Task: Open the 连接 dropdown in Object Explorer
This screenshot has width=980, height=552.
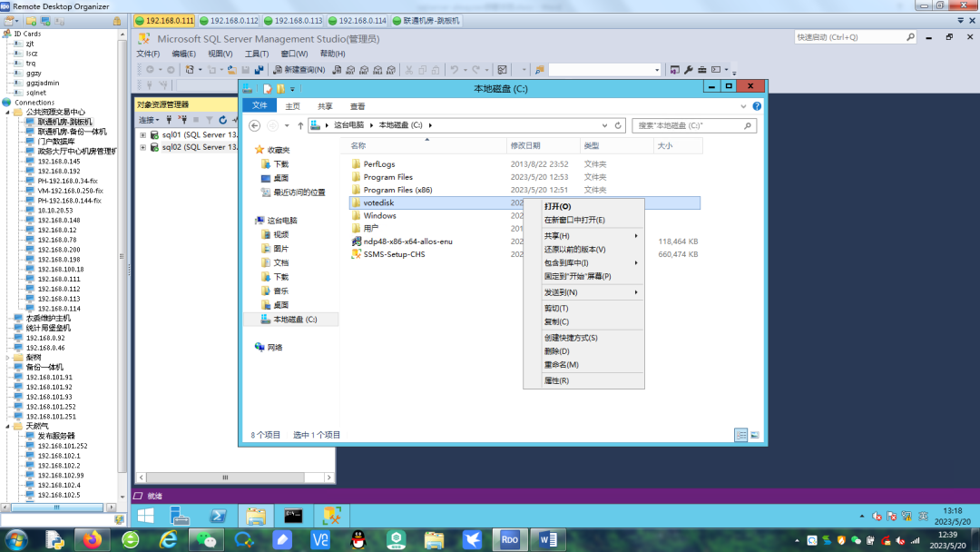Action: [149, 120]
